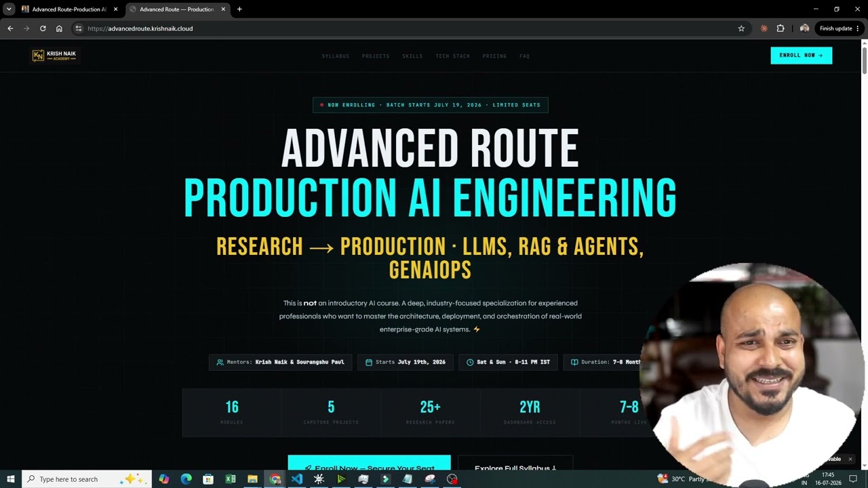Click the browser forward arrow
This screenshot has height=488, width=868.
[26, 28]
